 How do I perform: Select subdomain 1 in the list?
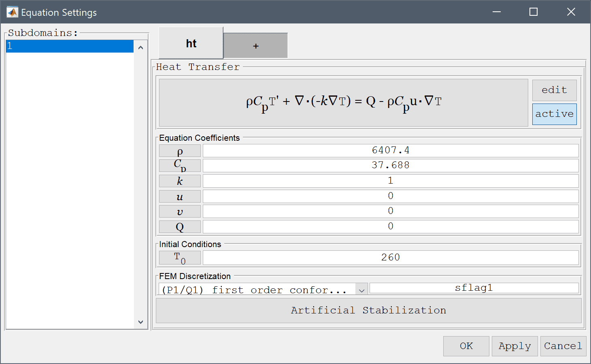coord(70,46)
